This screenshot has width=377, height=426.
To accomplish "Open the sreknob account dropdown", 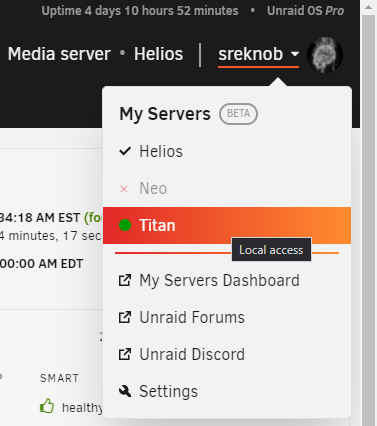I will coord(258,54).
